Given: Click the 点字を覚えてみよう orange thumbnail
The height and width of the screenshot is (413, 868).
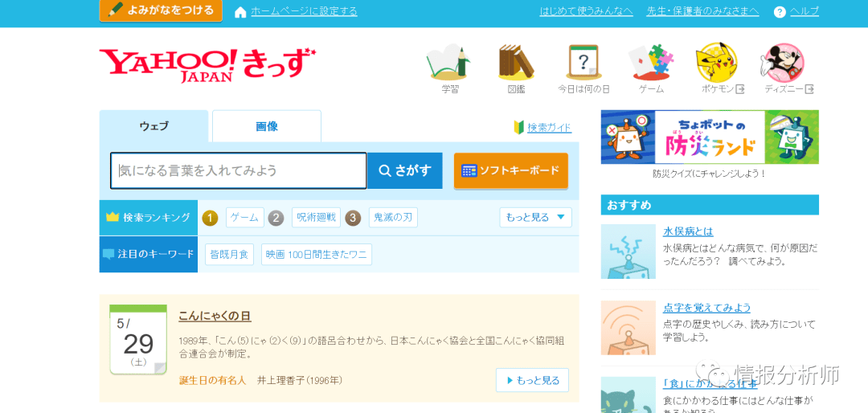Looking at the screenshot, I should click(x=628, y=328).
